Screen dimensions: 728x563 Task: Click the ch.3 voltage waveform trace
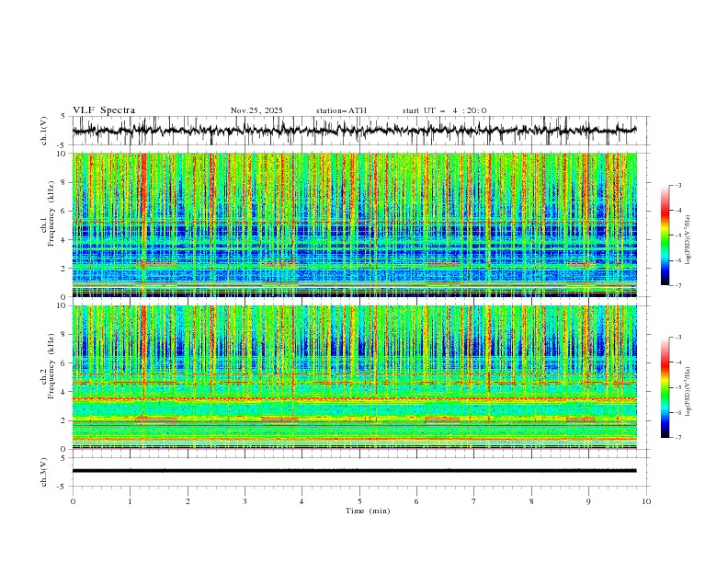pyautogui.click(x=358, y=470)
